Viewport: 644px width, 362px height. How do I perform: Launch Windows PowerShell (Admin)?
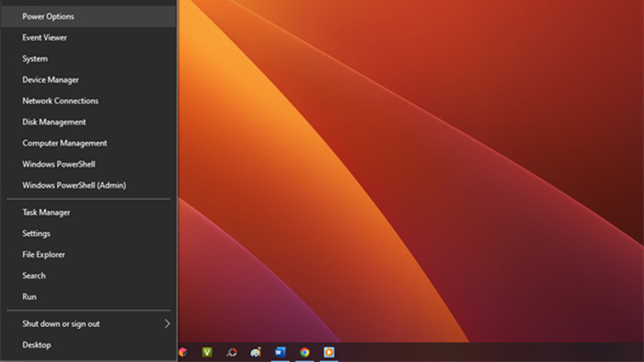[88, 185]
